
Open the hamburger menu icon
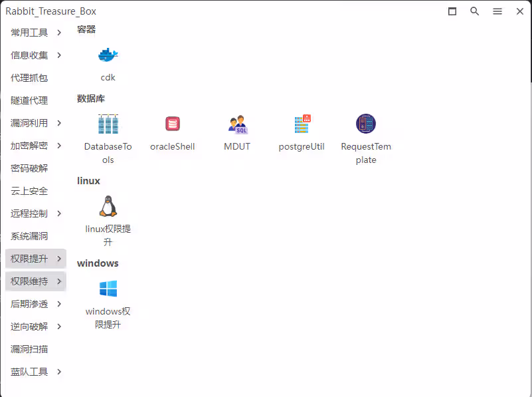click(497, 11)
